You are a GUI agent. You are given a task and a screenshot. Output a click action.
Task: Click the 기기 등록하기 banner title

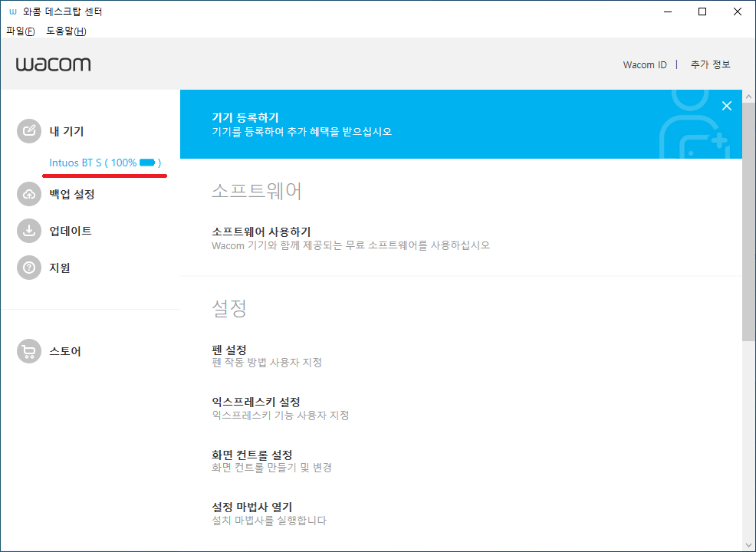(x=245, y=117)
